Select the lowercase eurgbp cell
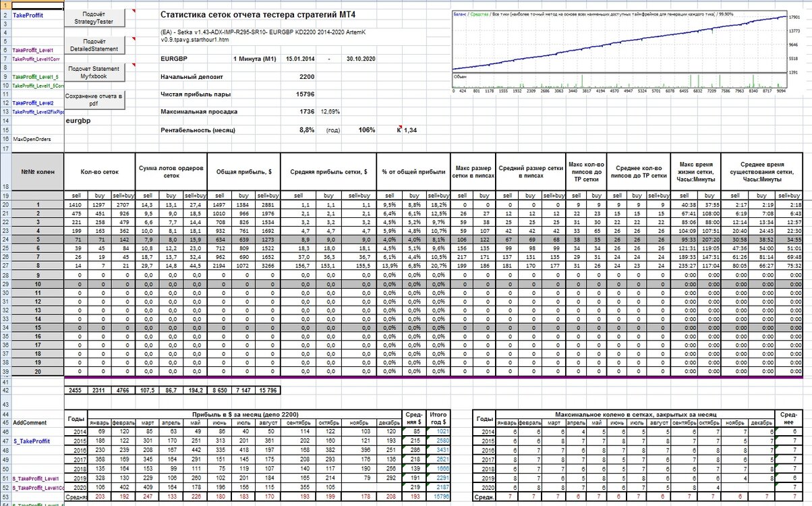 (x=79, y=121)
